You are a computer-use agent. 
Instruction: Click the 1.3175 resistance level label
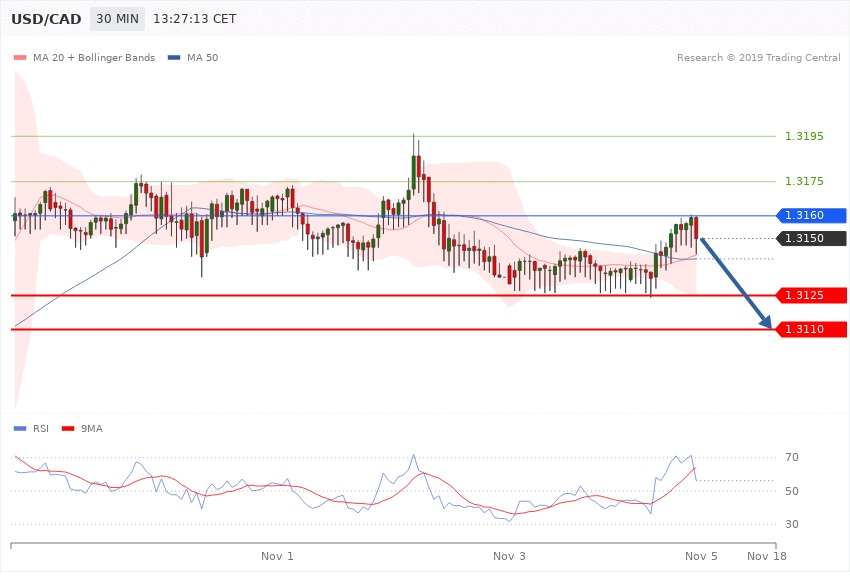pos(804,181)
